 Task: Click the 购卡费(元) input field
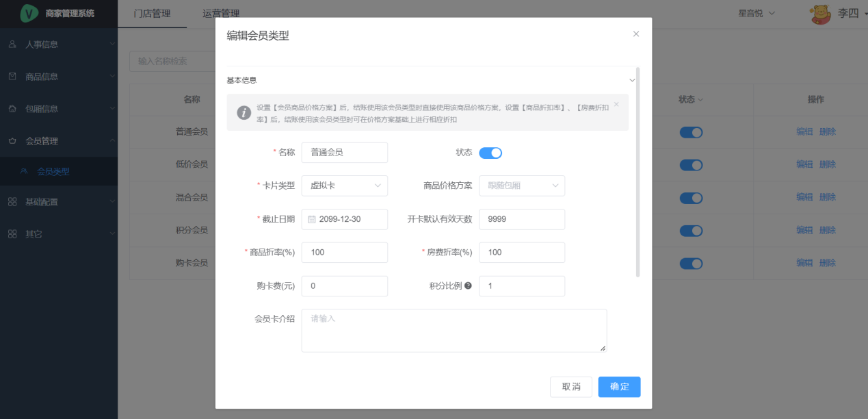[344, 286]
